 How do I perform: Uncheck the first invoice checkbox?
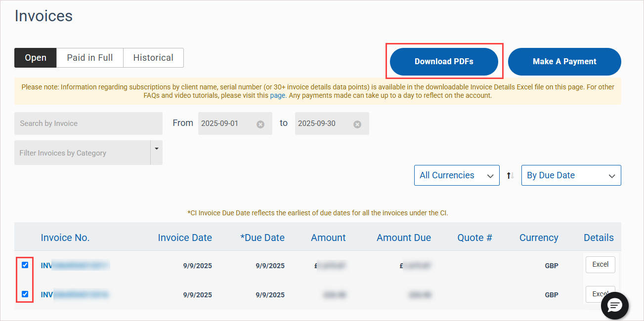coord(25,265)
